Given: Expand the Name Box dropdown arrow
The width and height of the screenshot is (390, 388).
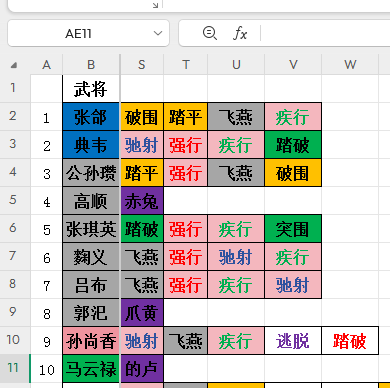Looking at the screenshot, I should [x=158, y=33].
